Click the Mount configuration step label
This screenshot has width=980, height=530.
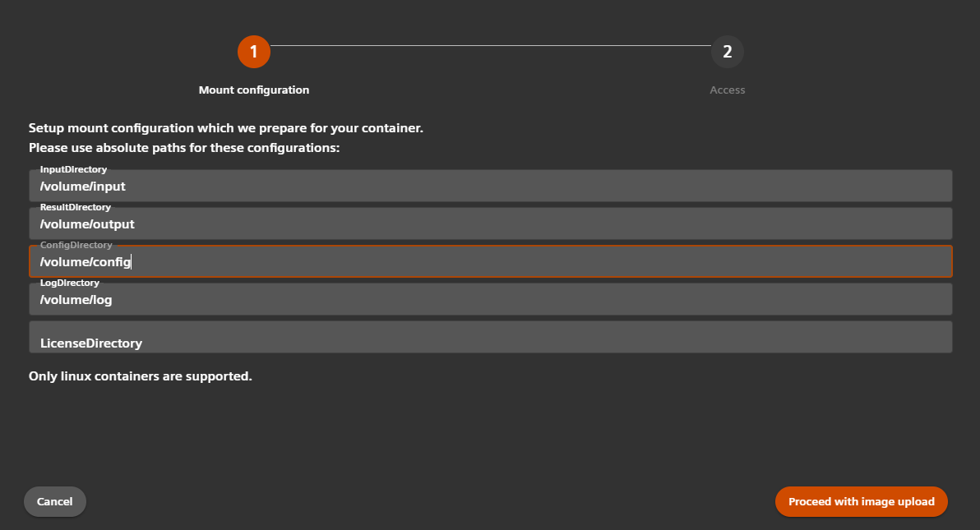click(x=254, y=90)
